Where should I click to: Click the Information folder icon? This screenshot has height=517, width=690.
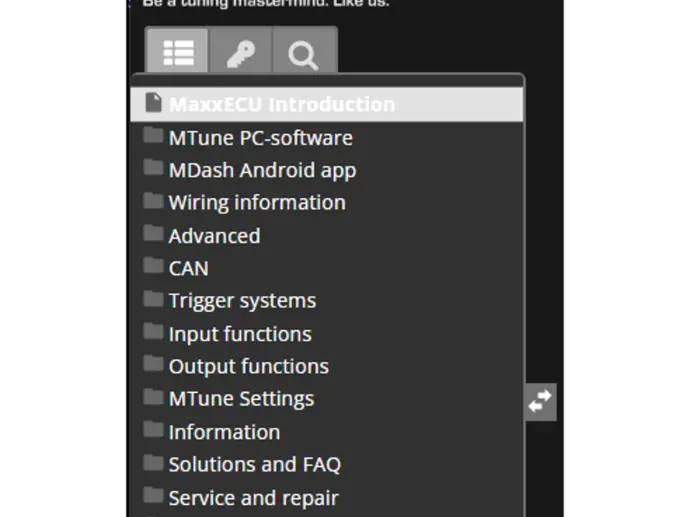[153, 429]
